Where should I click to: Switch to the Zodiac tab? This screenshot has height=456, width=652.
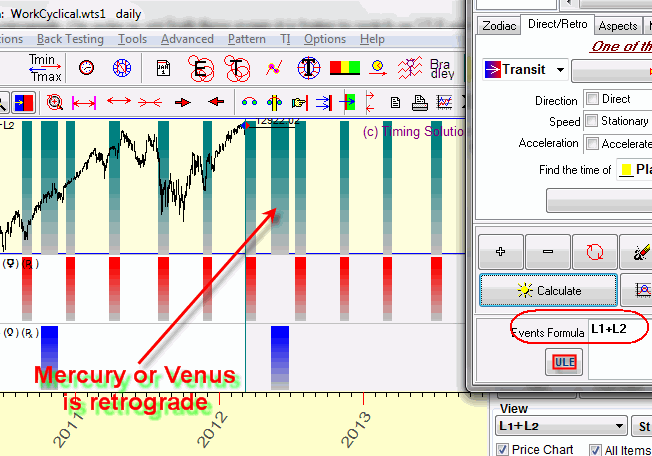click(498, 26)
